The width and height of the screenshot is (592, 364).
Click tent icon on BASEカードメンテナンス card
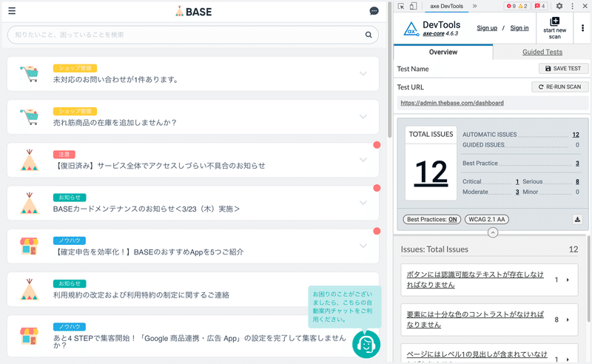tap(29, 203)
